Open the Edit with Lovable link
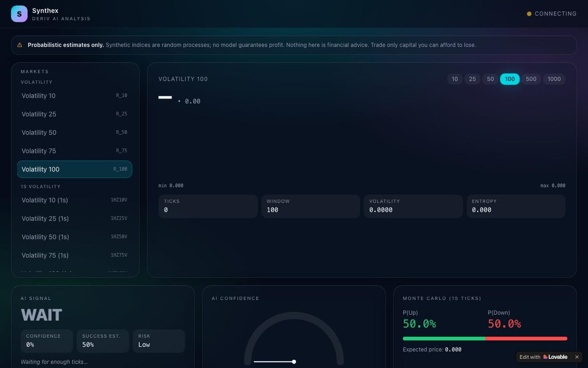The height and width of the screenshot is (368, 588). (x=543, y=357)
